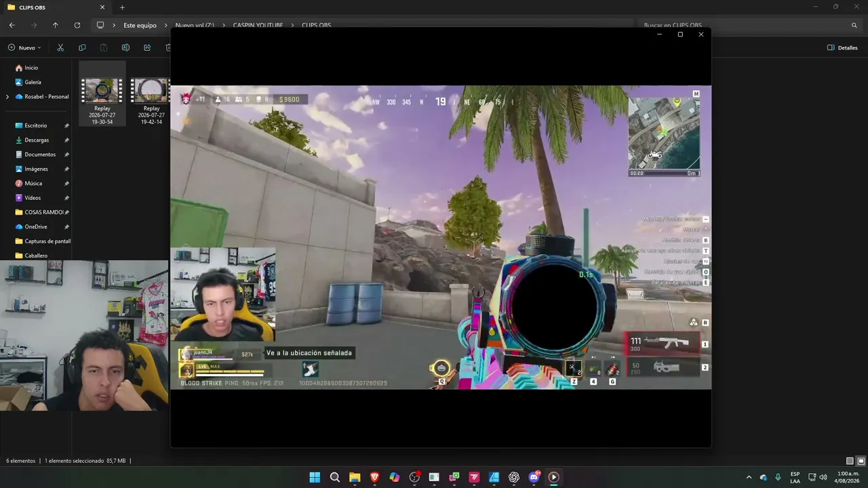Screen dimensions: 868x488
Task: Select the Replay 19-42-14 video thumbnail
Action: point(151,91)
